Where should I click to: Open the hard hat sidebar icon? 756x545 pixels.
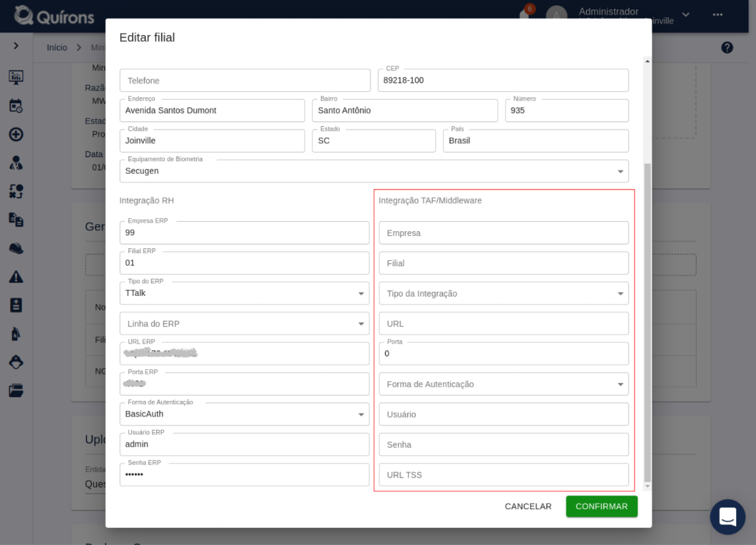pyautogui.click(x=16, y=248)
